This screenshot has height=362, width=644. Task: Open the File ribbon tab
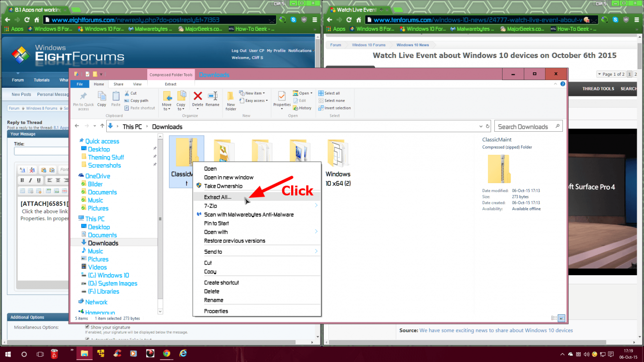click(80, 84)
